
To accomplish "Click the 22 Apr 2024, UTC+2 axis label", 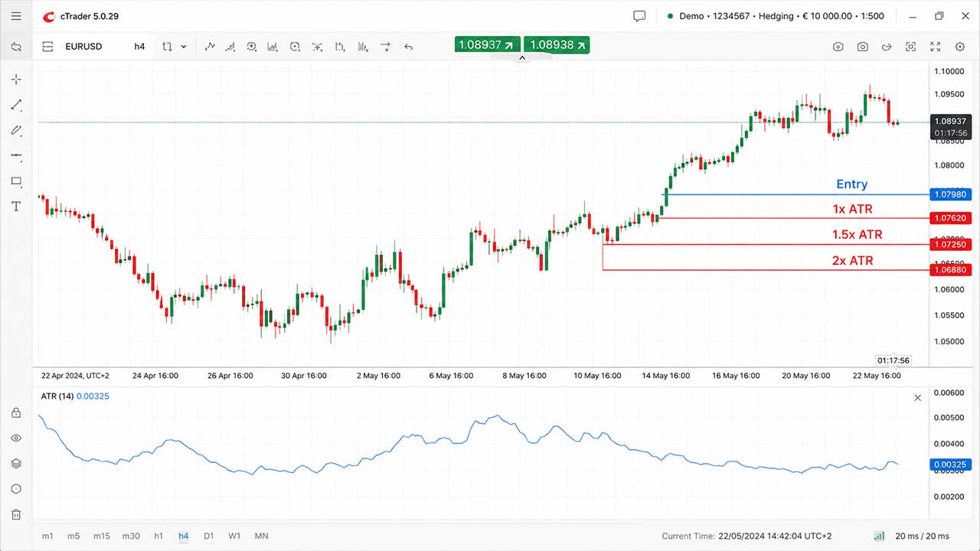I will (75, 376).
